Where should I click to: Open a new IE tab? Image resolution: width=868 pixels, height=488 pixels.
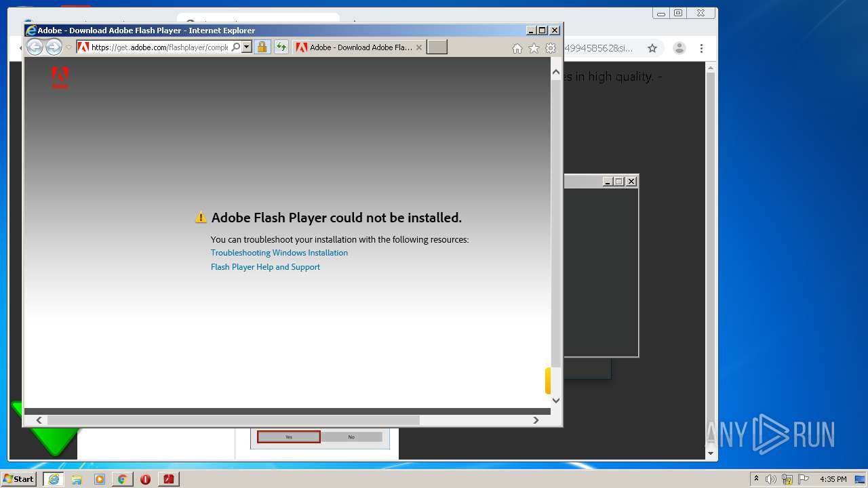pos(437,47)
